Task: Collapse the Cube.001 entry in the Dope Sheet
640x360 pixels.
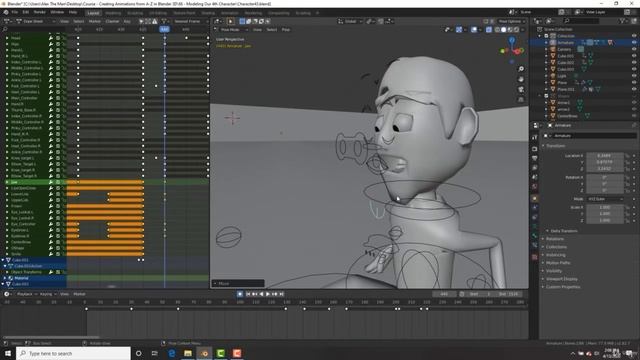Action: click(x=3, y=260)
